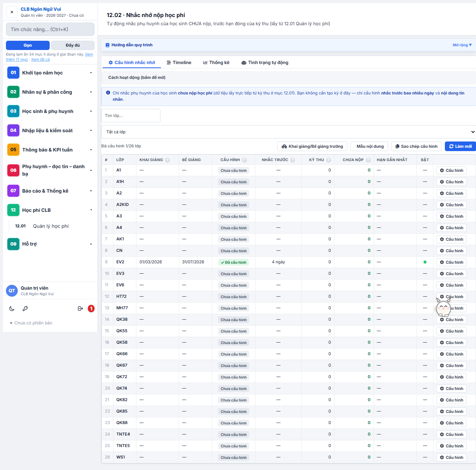Open the Tất cả lớp dropdown
This screenshot has height=470, width=476.
coord(288,132)
